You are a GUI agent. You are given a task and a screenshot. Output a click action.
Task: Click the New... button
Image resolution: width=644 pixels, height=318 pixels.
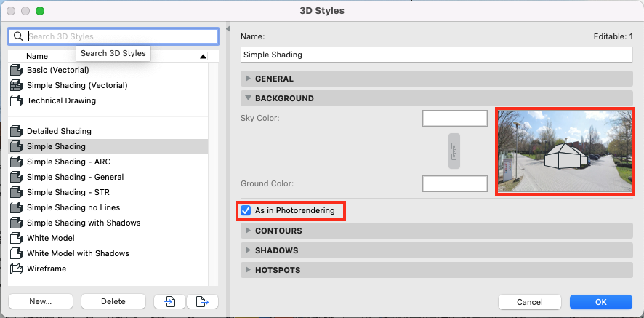pyautogui.click(x=40, y=301)
